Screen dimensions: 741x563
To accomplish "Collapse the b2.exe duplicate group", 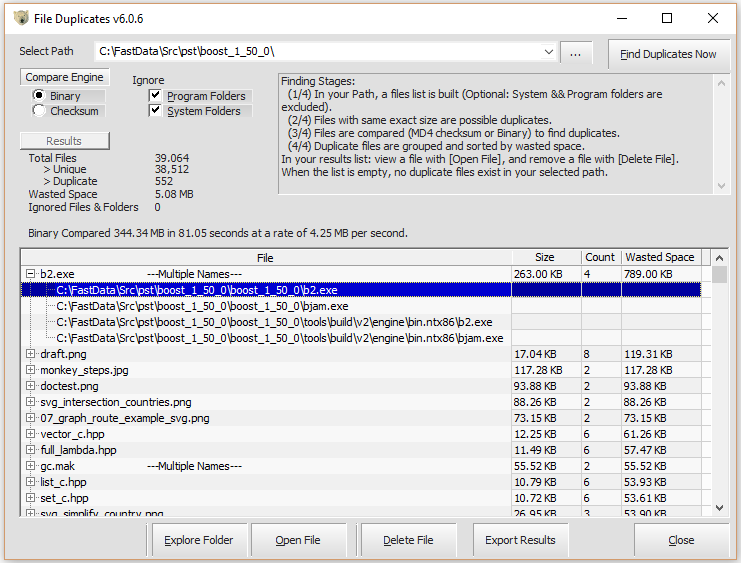I will coord(31,274).
